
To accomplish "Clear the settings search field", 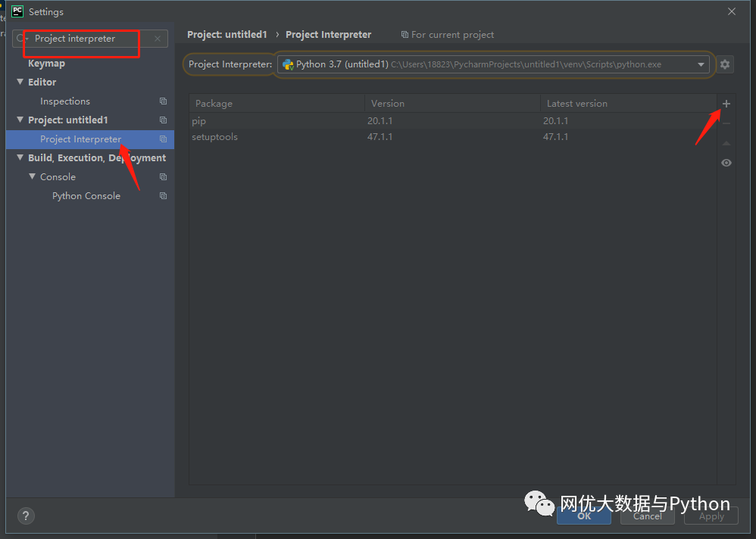I will pos(157,39).
